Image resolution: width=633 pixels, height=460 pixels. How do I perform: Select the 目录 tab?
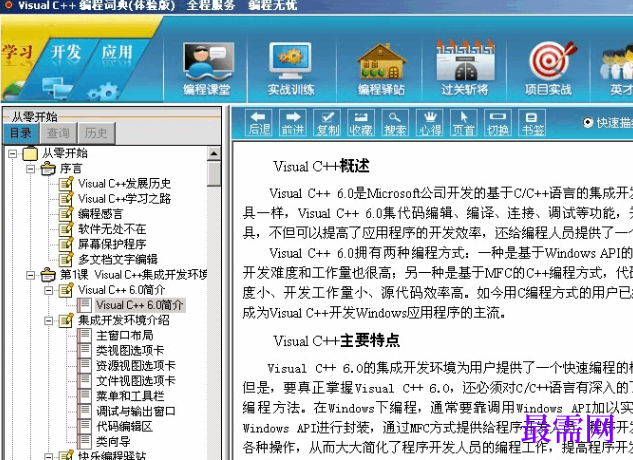(21, 133)
